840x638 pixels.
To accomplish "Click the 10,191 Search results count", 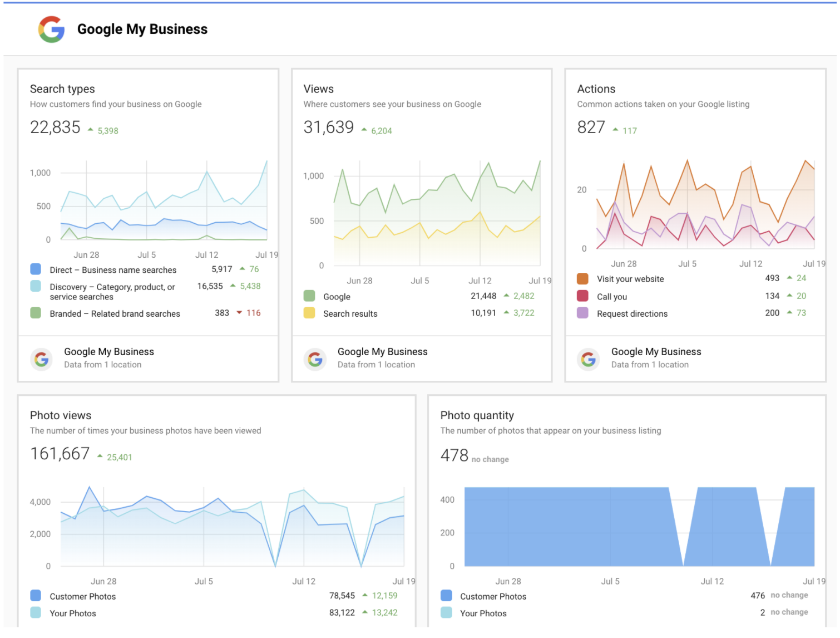I will click(483, 313).
